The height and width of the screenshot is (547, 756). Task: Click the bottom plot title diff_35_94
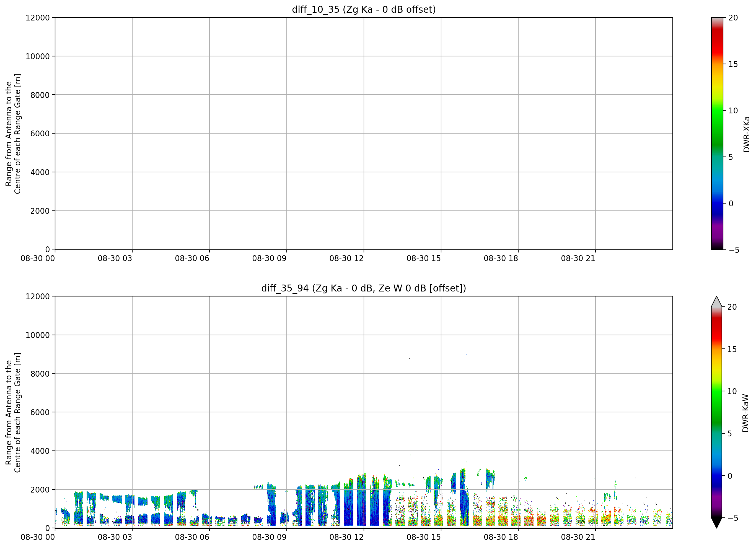(364, 288)
